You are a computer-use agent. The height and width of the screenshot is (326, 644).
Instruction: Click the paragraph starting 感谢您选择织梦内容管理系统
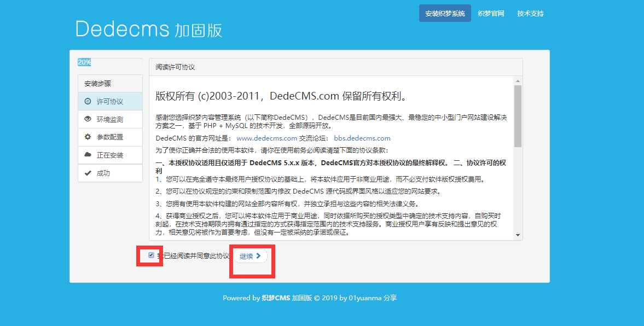tap(331, 121)
